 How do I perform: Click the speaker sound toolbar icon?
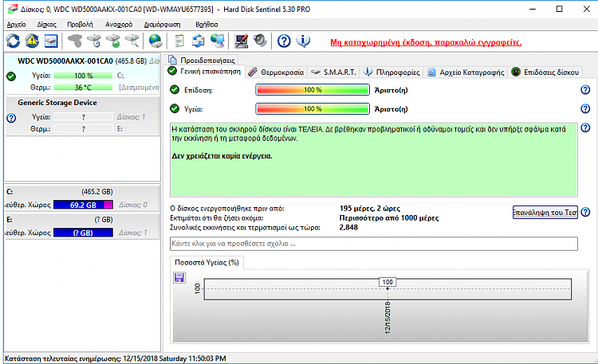pos(260,41)
